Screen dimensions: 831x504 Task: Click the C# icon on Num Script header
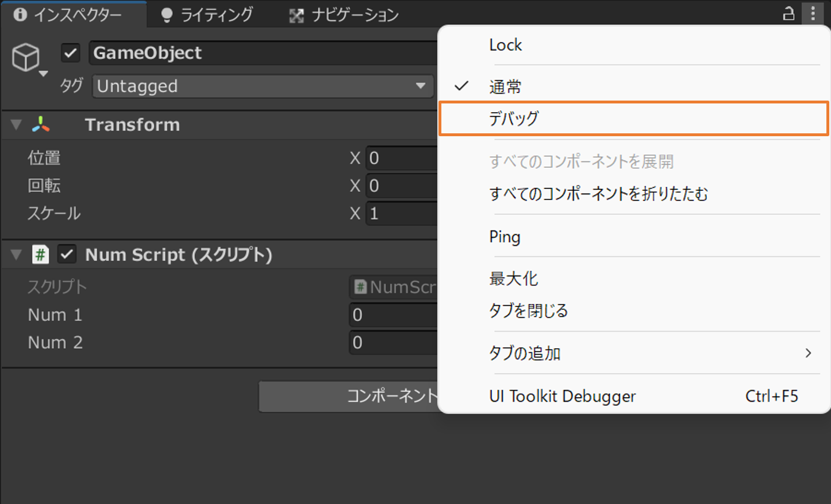click(40, 255)
